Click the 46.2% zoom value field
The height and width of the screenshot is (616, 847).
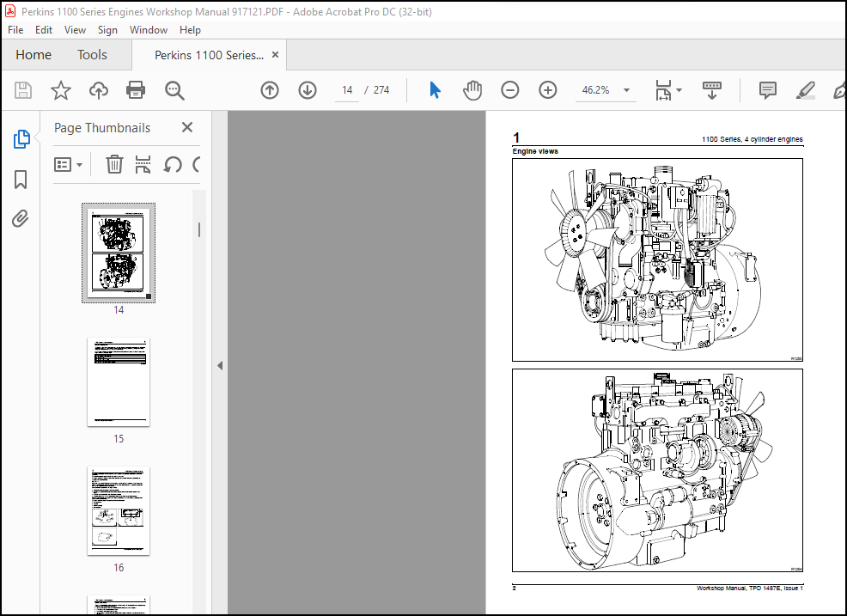[596, 90]
